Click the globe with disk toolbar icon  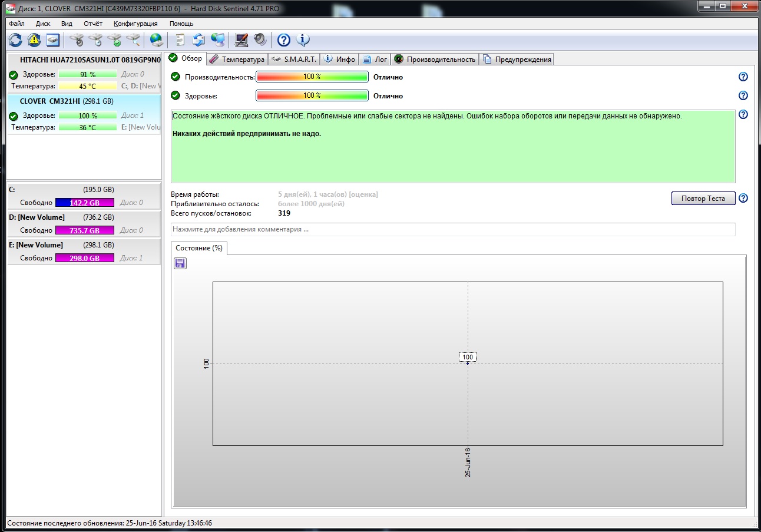click(156, 40)
